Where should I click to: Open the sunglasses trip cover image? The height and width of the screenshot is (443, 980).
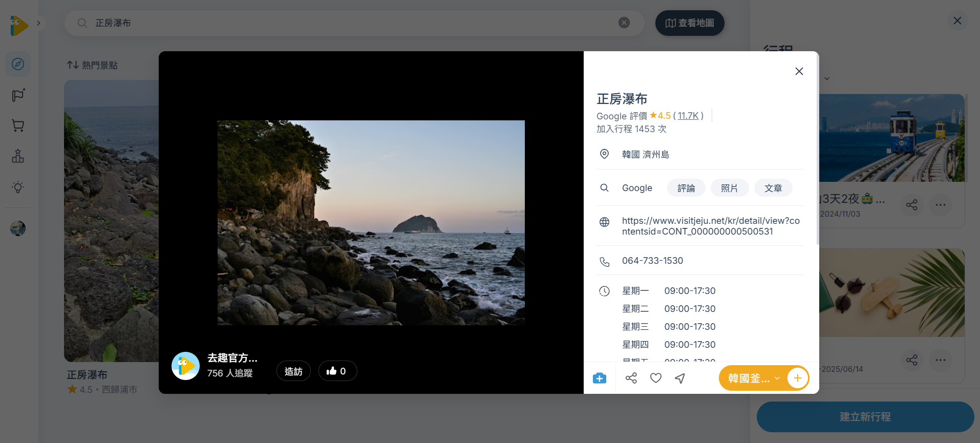pos(892,293)
